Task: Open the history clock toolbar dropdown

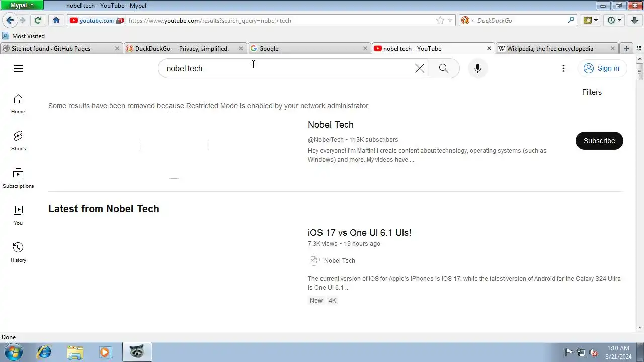Action: pyautogui.click(x=614, y=20)
